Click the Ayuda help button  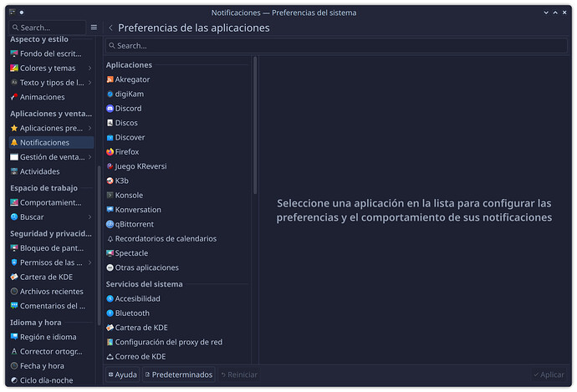(x=121, y=375)
